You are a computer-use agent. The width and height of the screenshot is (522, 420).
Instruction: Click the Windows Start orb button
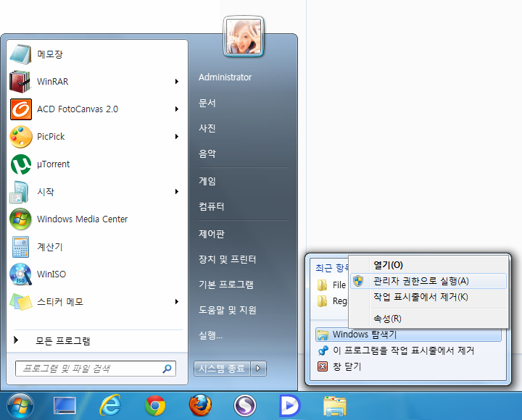pos(20,406)
